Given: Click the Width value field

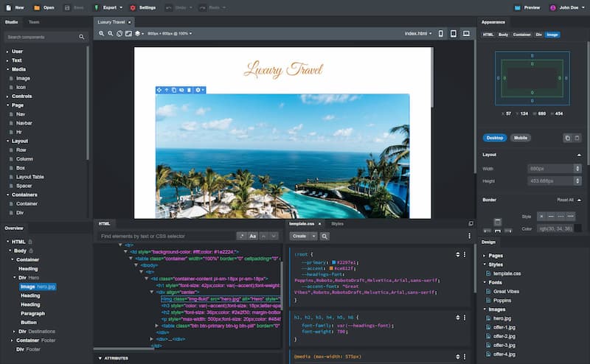Looking at the screenshot, I should 550,169.
